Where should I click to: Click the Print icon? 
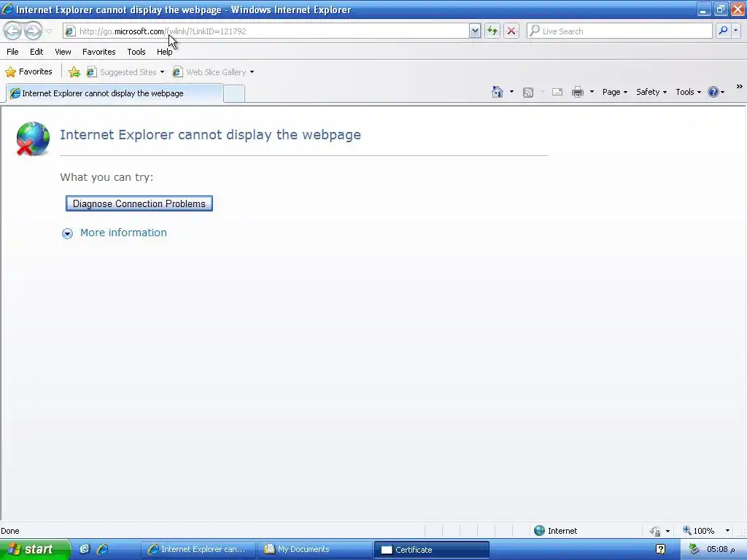[578, 92]
